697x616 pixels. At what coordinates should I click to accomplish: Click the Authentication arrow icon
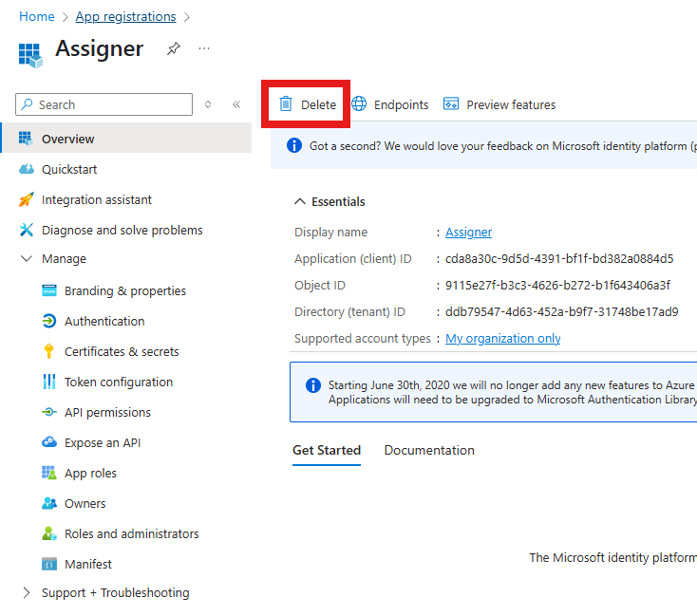click(x=48, y=321)
